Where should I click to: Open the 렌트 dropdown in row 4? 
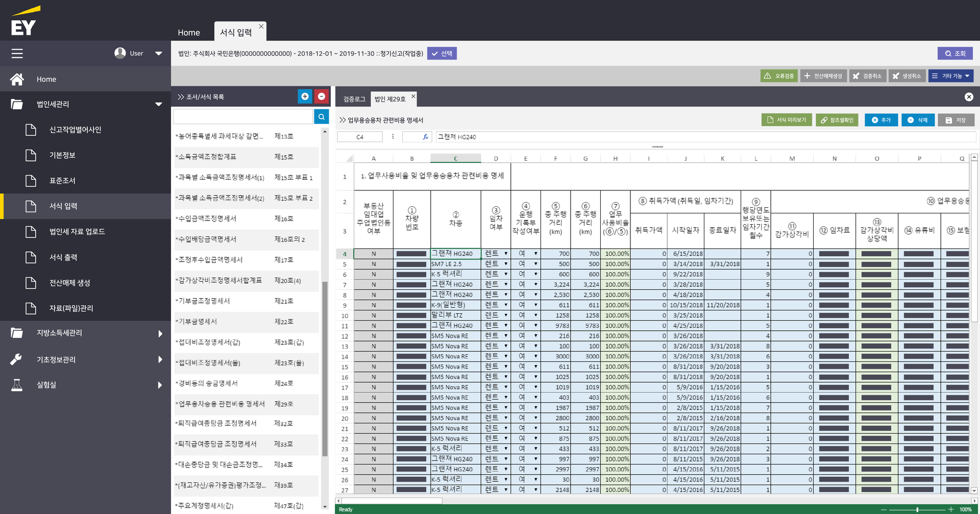(x=506, y=254)
